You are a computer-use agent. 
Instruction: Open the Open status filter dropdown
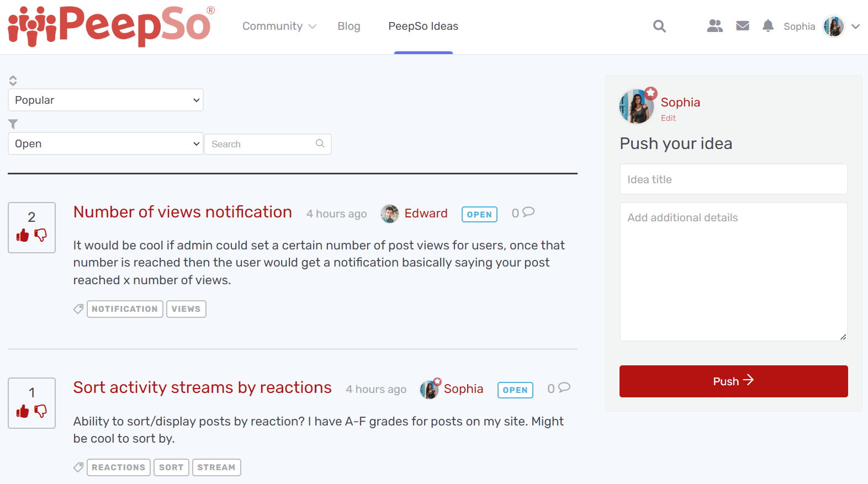(x=105, y=143)
